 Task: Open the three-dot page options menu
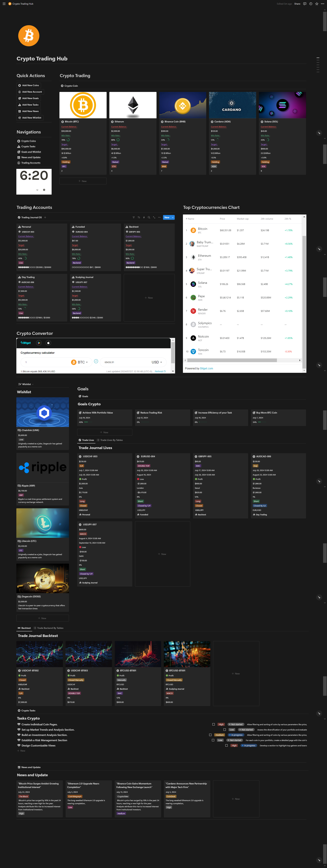click(323, 4)
